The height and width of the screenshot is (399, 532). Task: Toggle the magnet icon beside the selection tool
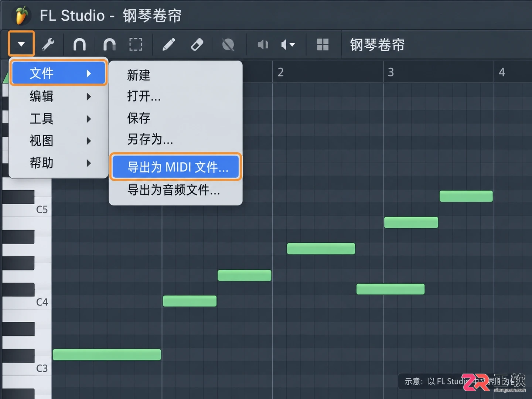109,44
